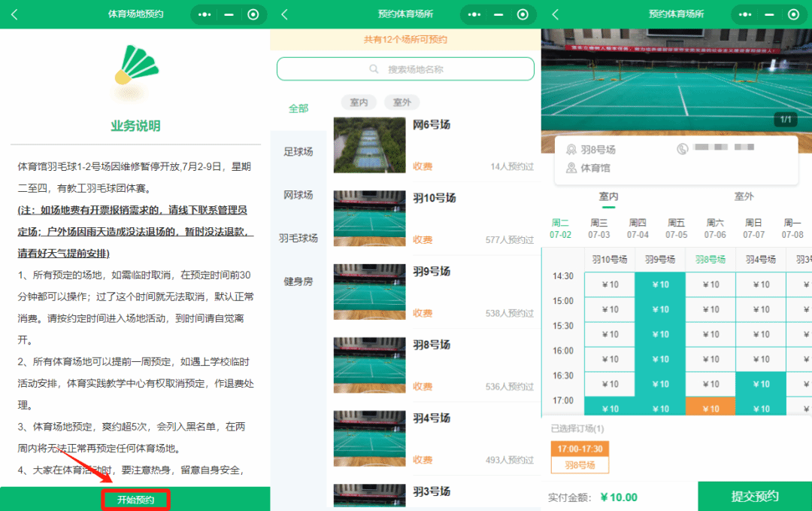Click 共有12个场所可预约 notice banner

tap(405, 39)
